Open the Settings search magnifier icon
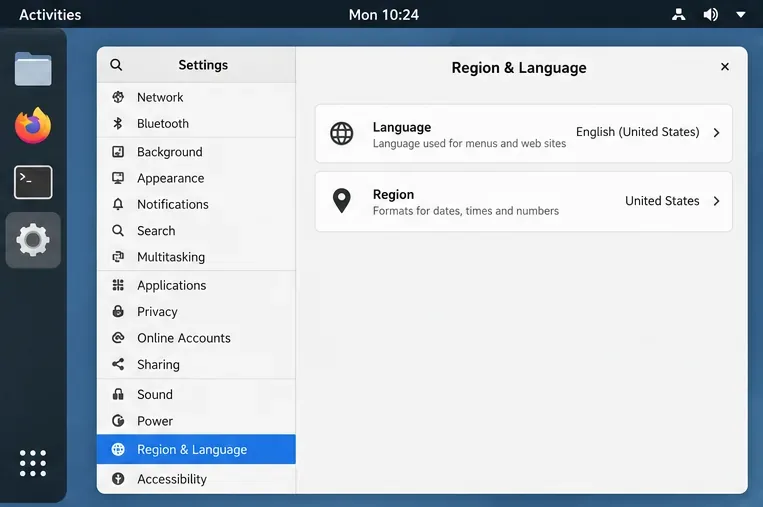The width and height of the screenshot is (763, 507). (116, 65)
